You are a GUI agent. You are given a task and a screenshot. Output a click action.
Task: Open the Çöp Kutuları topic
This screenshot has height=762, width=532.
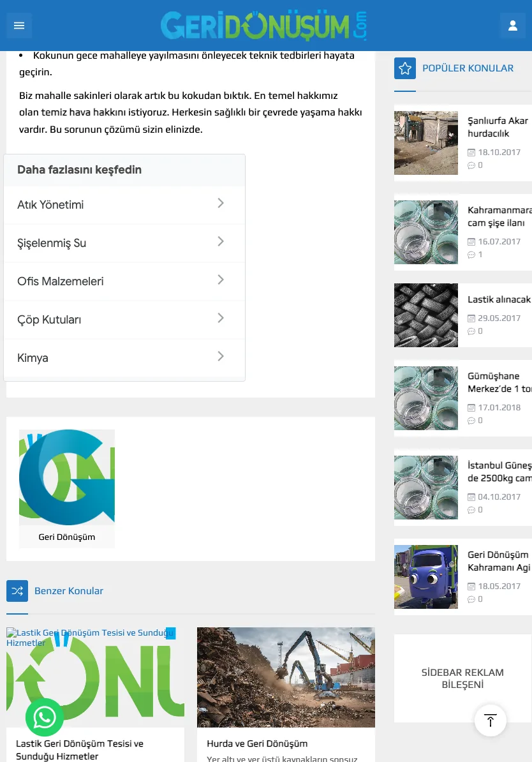pos(124,320)
